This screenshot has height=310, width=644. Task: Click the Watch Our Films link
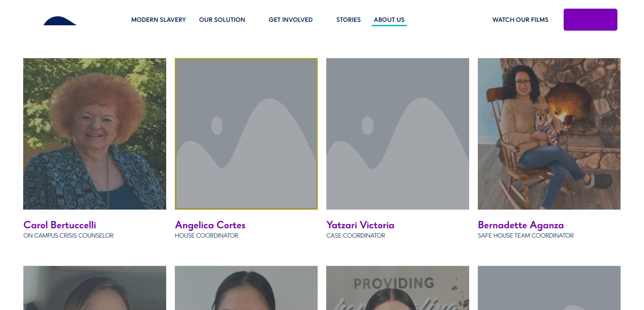[520, 20]
